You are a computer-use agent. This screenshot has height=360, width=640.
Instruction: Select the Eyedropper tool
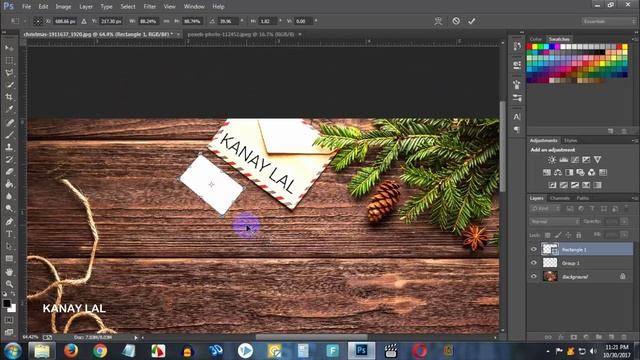coord(9,109)
